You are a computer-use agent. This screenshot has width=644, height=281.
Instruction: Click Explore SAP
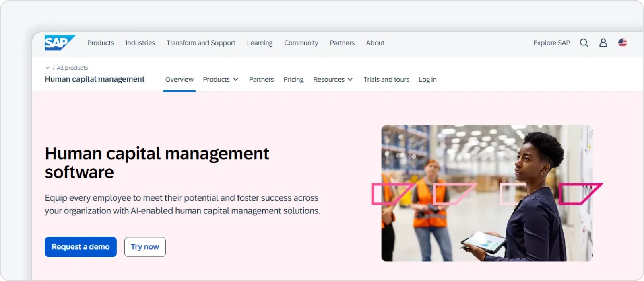[551, 43]
